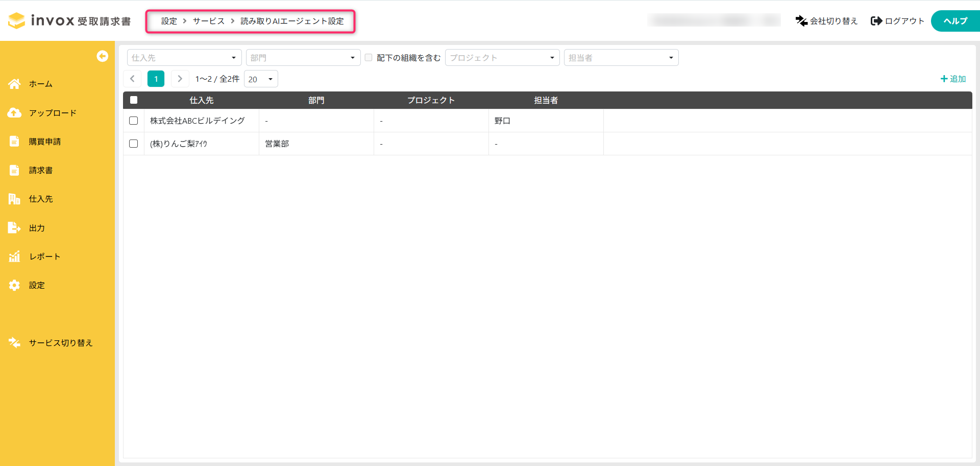Check the 株式会社ABCビルデイング row checkbox
The image size is (980, 466).
[x=134, y=121]
